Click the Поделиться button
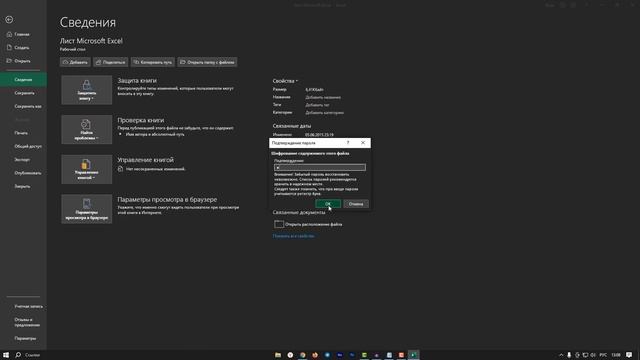This screenshot has width=640, height=360. click(x=110, y=62)
